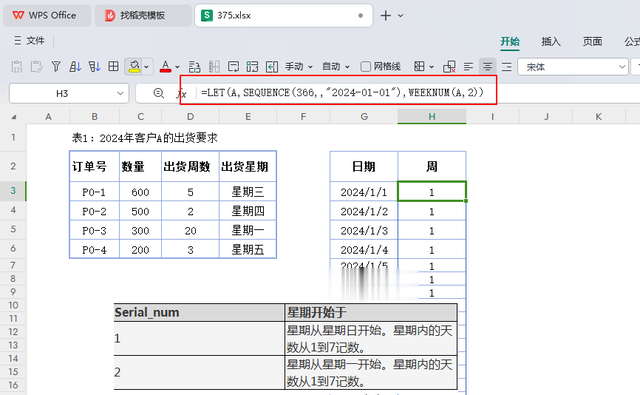
Task: Open the 宋体 font name dropdown
Action: click(x=573, y=67)
